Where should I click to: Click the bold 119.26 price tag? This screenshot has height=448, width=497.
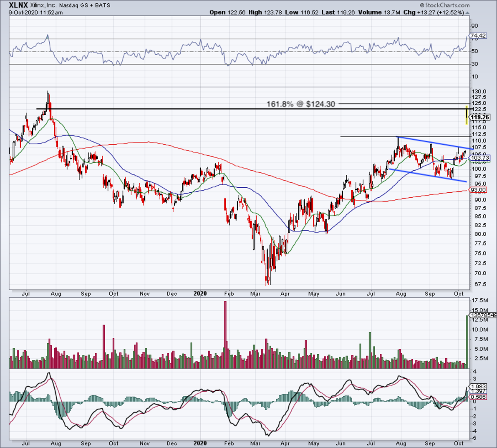point(480,117)
